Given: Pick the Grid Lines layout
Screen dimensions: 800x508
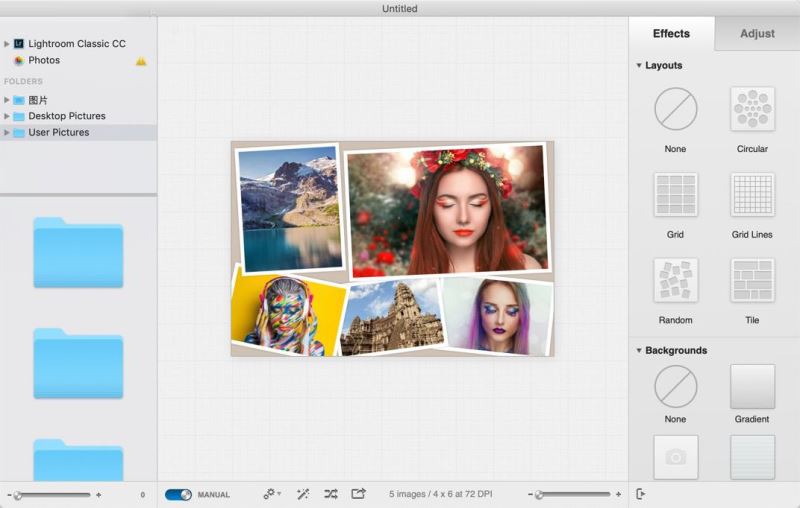Looking at the screenshot, I should pyautogui.click(x=752, y=194).
